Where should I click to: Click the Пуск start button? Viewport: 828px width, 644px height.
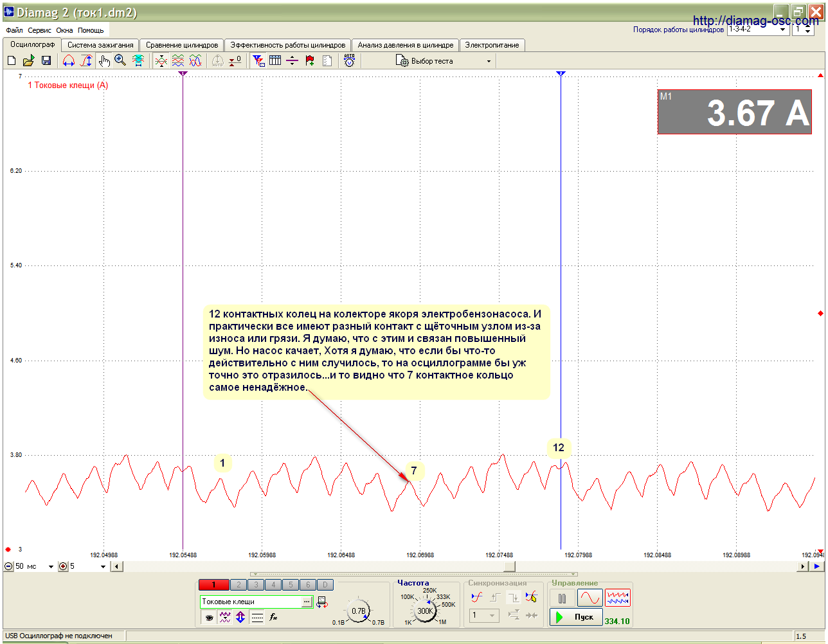pyautogui.click(x=576, y=617)
